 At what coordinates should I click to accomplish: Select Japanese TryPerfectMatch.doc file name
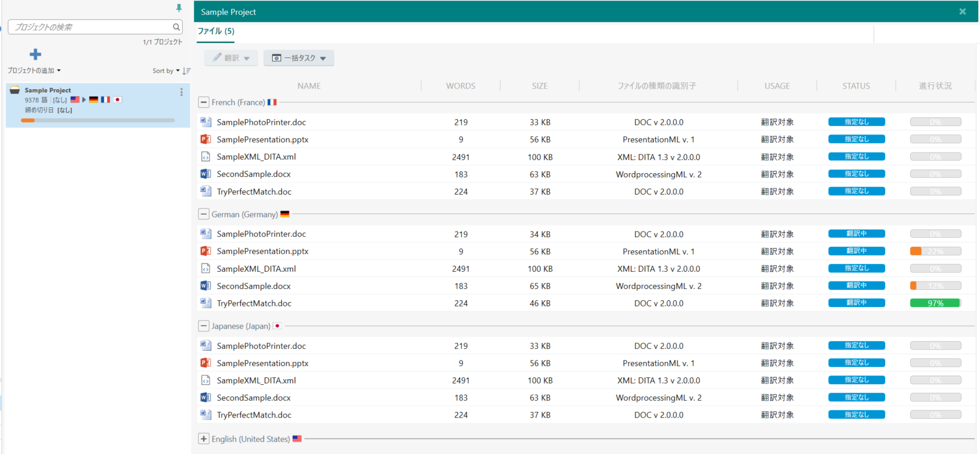point(254,415)
